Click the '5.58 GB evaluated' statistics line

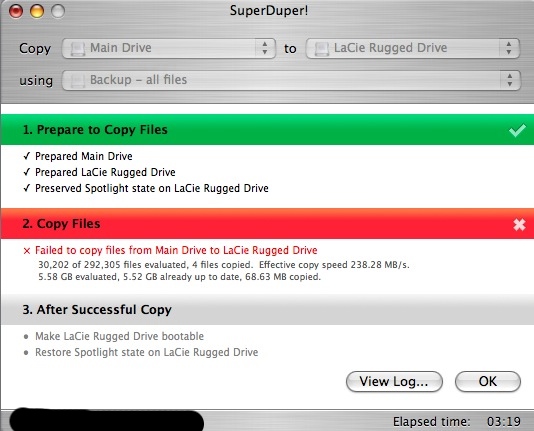point(179,277)
